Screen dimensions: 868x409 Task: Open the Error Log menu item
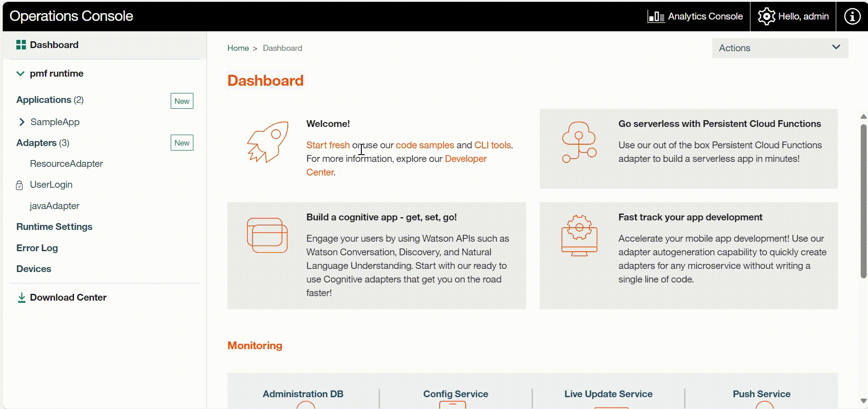[x=37, y=248]
